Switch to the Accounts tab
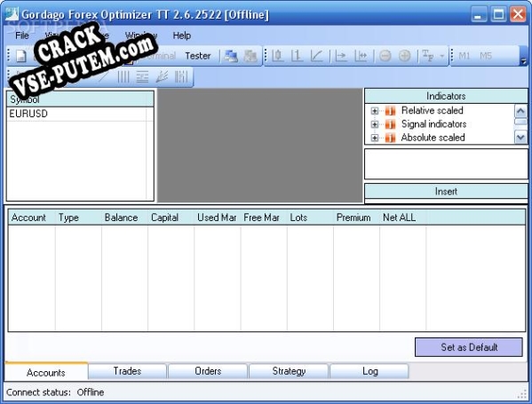532x404 pixels. tap(46, 372)
